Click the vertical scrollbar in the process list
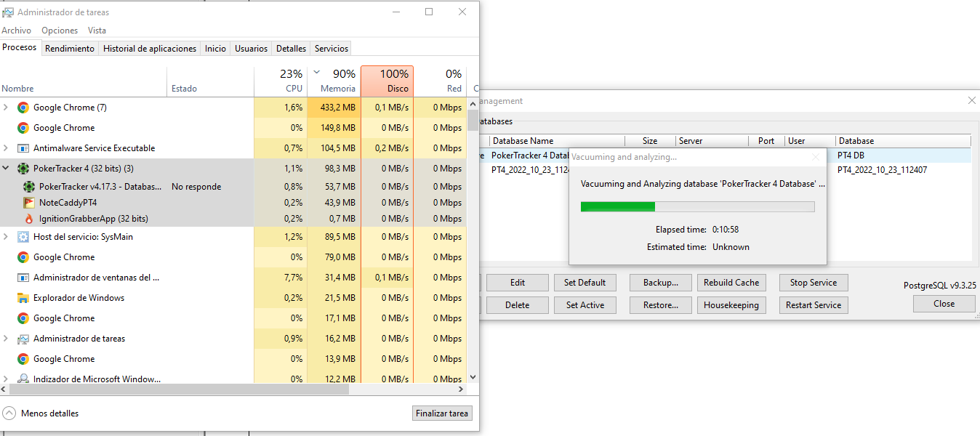 (473, 241)
